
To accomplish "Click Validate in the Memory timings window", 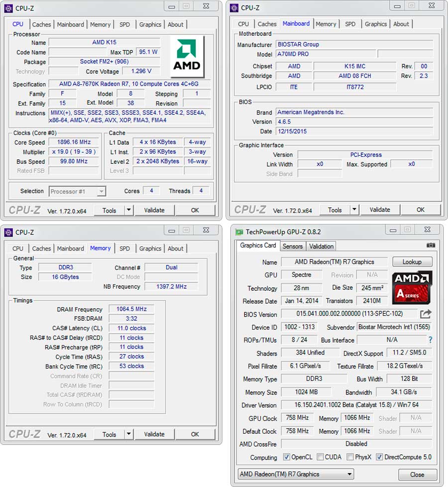I will point(154,434).
